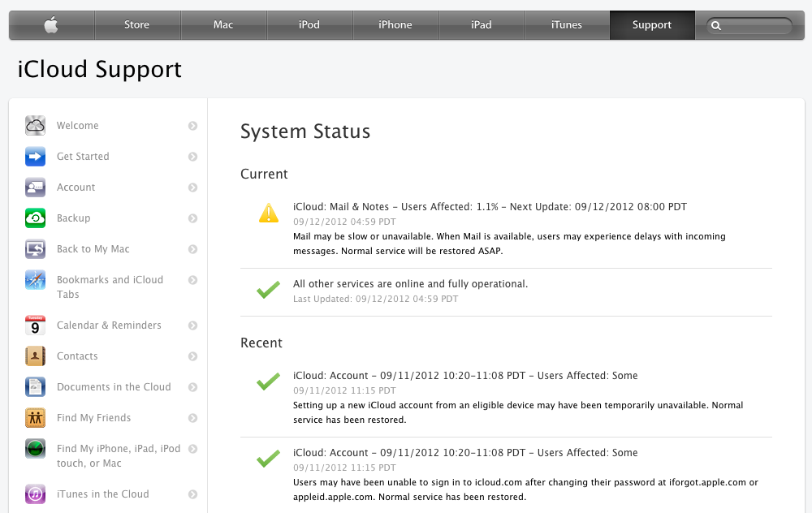Click 'Setting up a new iCloud account' description
Viewport: 812px width, 513px height.
click(518, 412)
